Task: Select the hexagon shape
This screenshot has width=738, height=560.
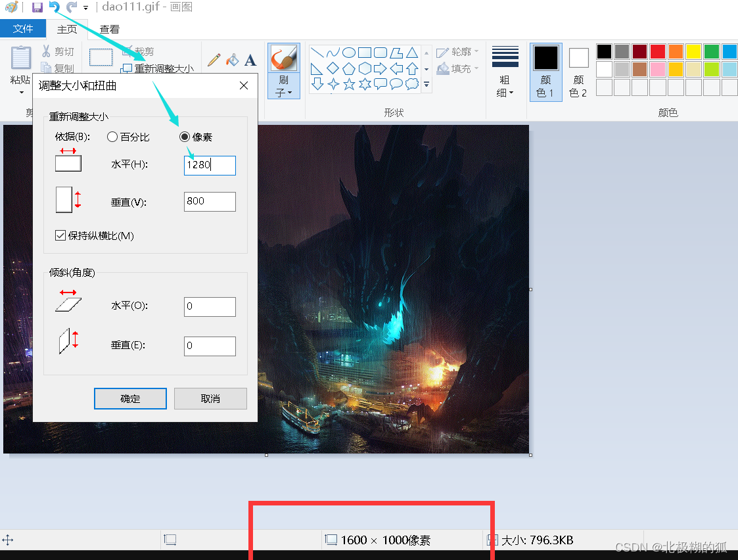Action: [365, 68]
